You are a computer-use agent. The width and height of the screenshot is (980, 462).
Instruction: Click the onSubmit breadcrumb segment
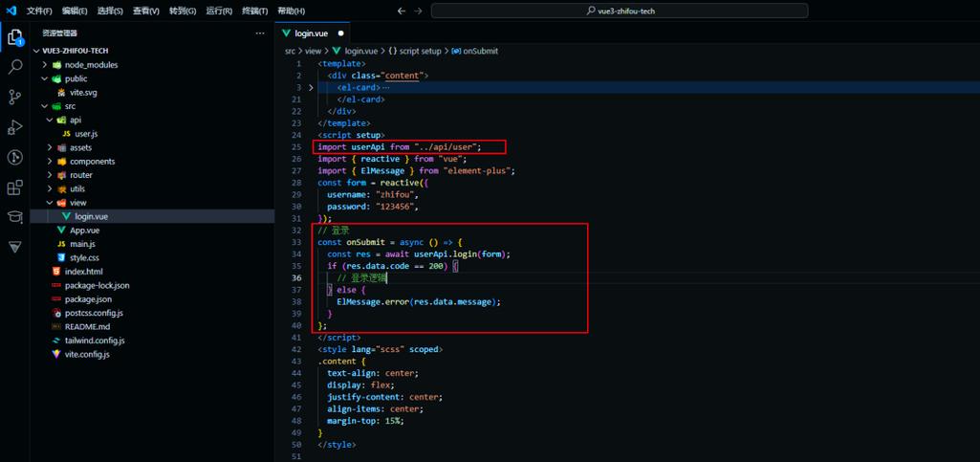point(474,52)
